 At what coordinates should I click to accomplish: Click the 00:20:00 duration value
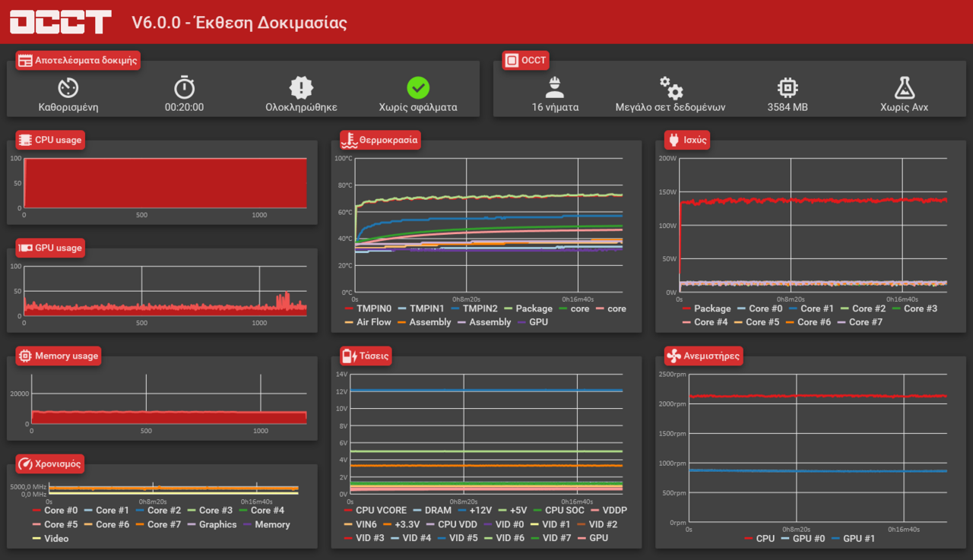[x=184, y=107]
